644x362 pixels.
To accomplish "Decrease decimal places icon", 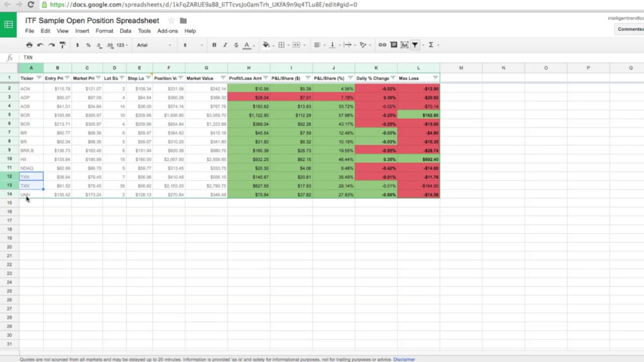I will coord(99,45).
